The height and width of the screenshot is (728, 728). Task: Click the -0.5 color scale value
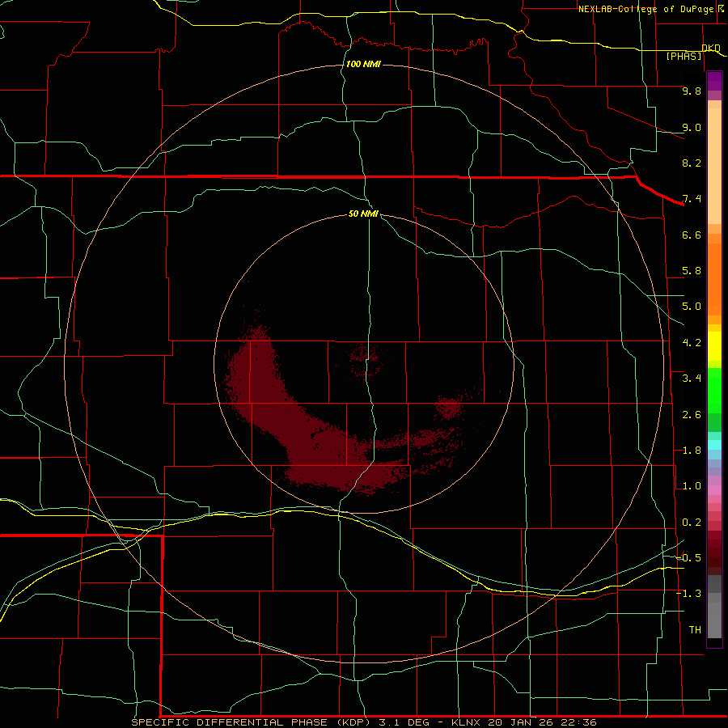[688, 557]
